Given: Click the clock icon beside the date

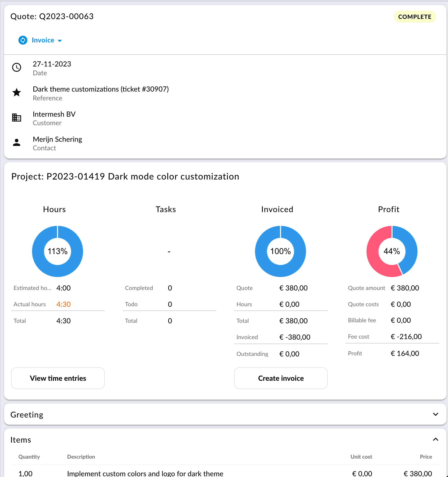Looking at the screenshot, I should coord(17,68).
